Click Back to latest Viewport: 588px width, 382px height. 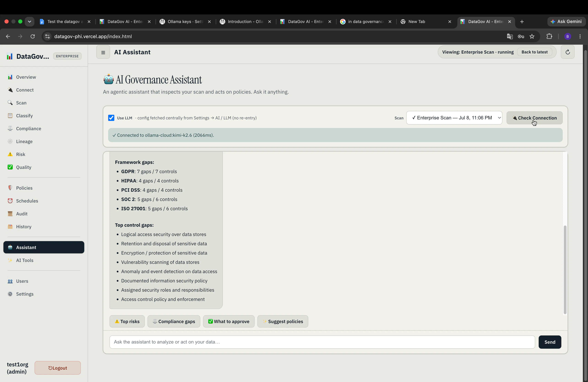click(x=534, y=52)
